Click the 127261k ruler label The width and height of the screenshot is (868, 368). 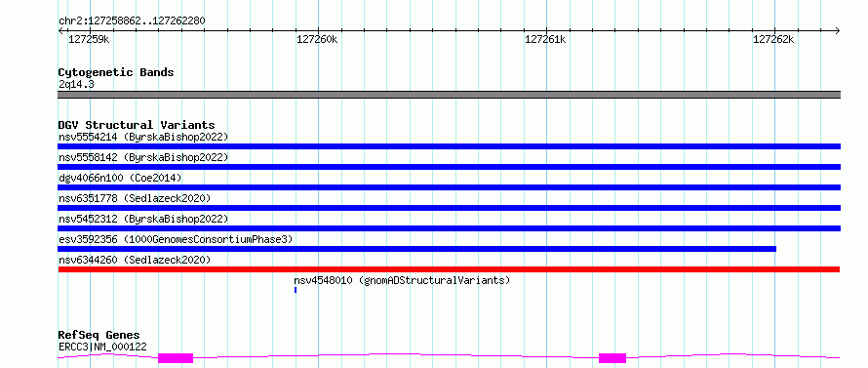click(545, 39)
